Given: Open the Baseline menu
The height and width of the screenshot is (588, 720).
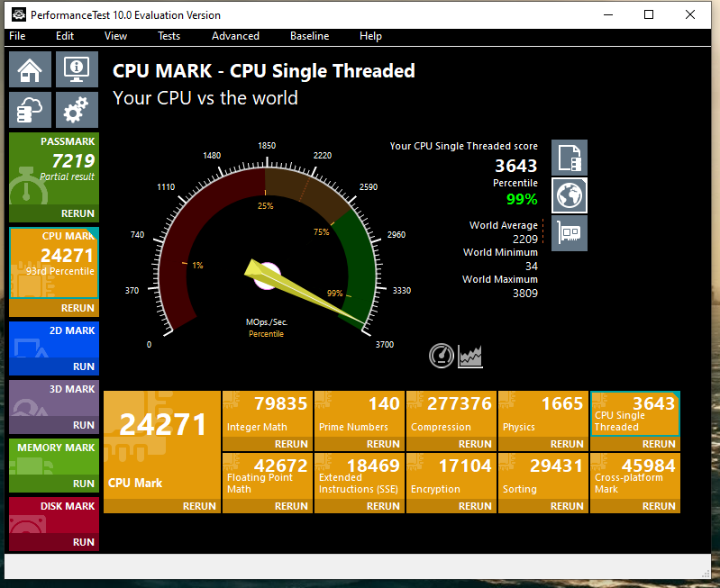Looking at the screenshot, I should [x=309, y=36].
